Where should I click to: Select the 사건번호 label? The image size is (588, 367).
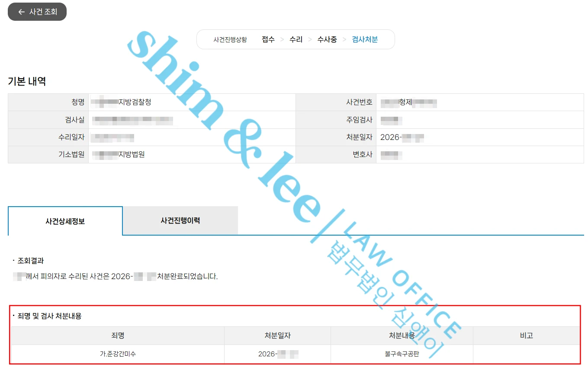point(359,102)
